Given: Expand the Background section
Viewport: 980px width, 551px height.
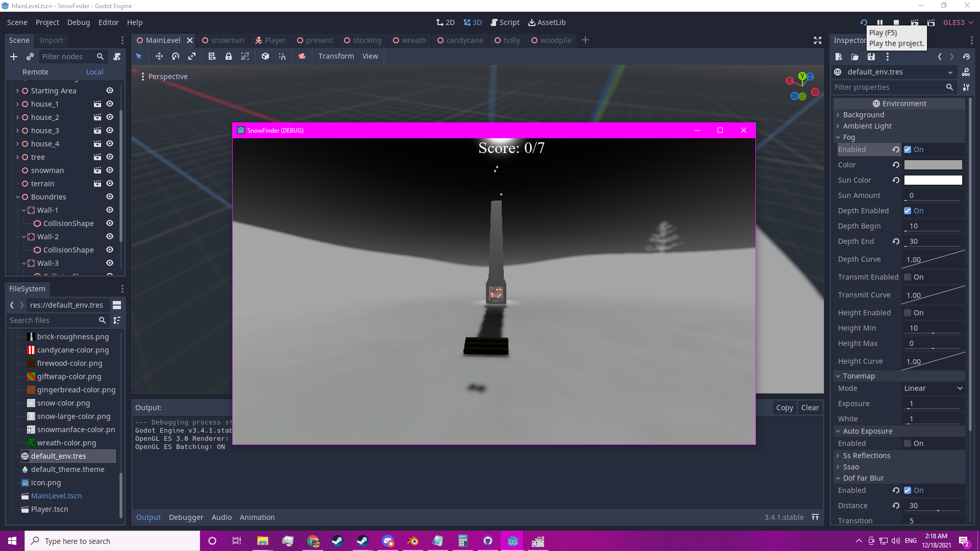Looking at the screenshot, I should [863, 115].
